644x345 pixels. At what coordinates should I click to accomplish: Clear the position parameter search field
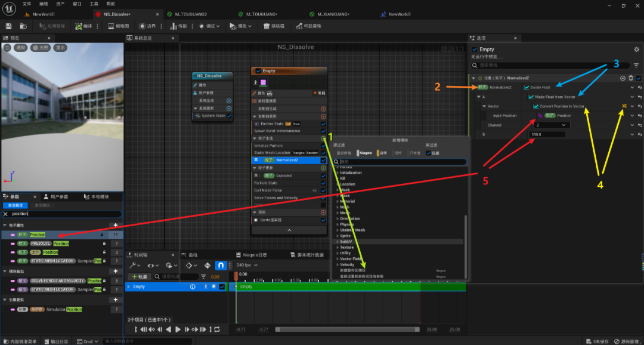tap(5, 214)
